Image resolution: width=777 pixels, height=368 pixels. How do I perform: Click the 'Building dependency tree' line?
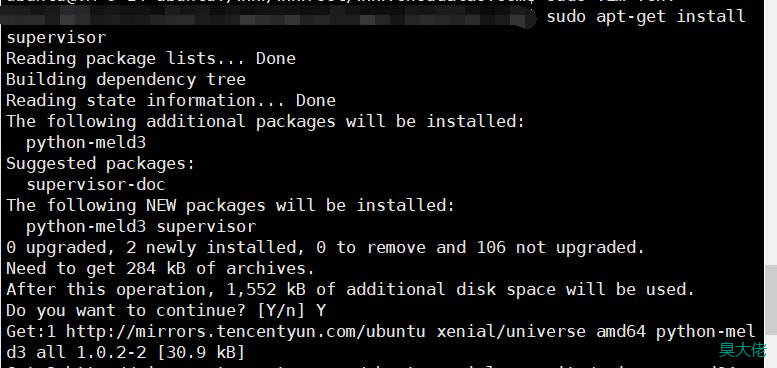coord(126,80)
